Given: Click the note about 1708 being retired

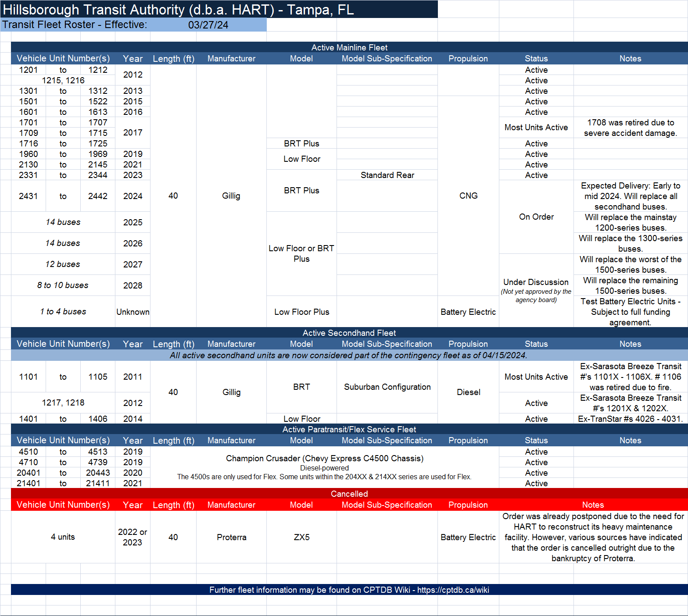Looking at the screenshot, I should (630, 128).
